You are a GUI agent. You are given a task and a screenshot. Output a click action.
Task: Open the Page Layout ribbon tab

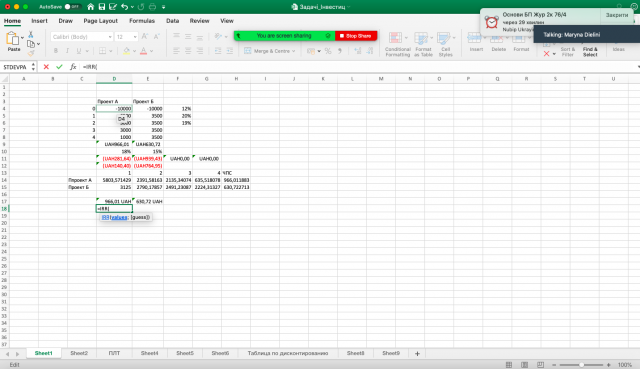[100, 21]
